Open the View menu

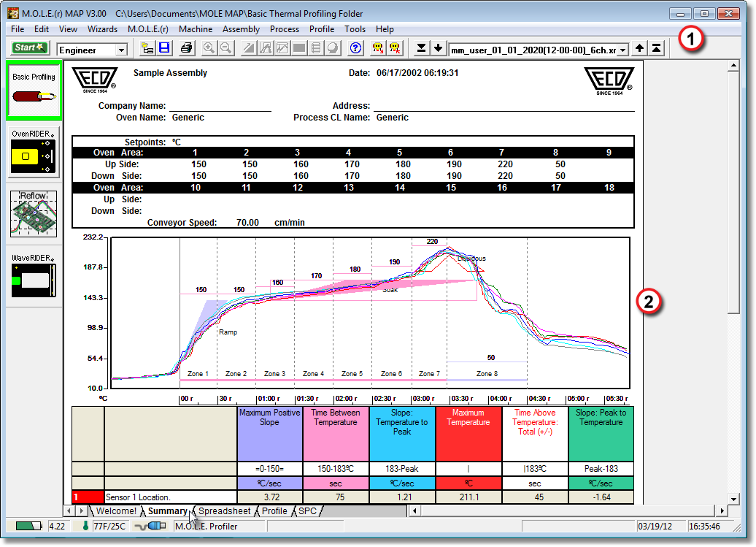68,29
